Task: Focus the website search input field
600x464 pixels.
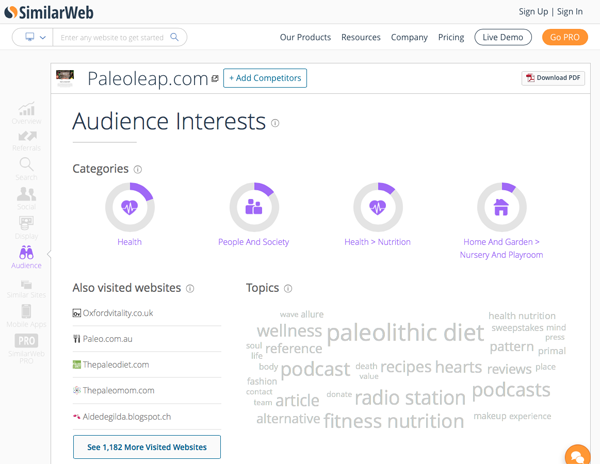Action: (x=112, y=37)
